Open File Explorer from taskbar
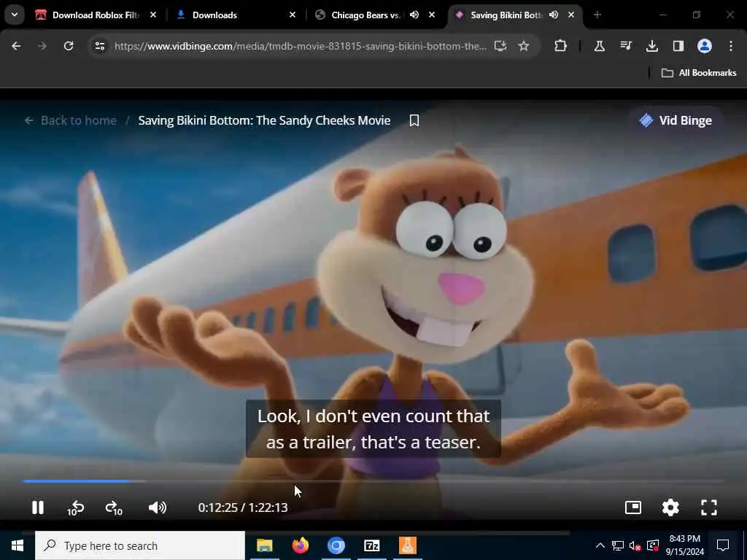This screenshot has height=560, width=747. pyautogui.click(x=264, y=545)
